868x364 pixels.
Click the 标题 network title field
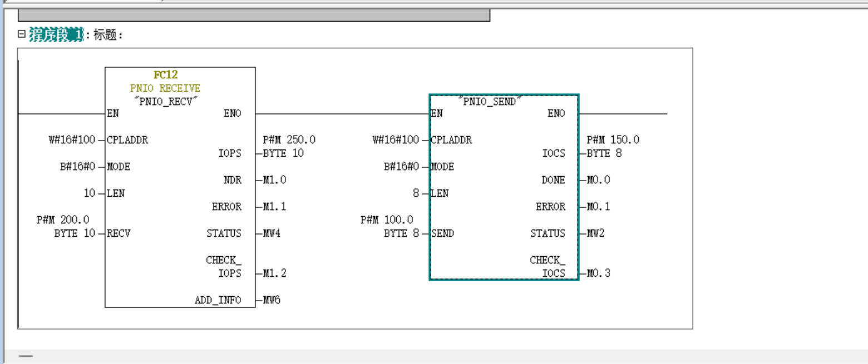coord(107,35)
